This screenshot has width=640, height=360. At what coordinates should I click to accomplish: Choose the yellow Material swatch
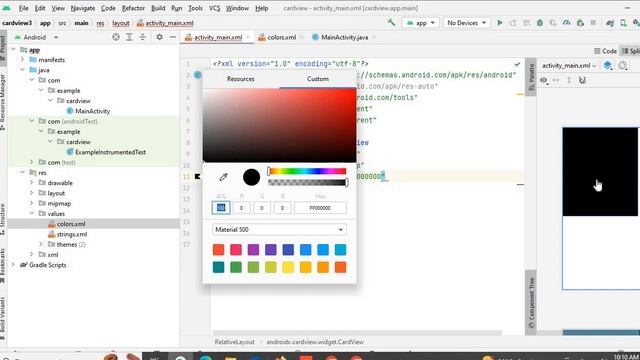coord(288,267)
